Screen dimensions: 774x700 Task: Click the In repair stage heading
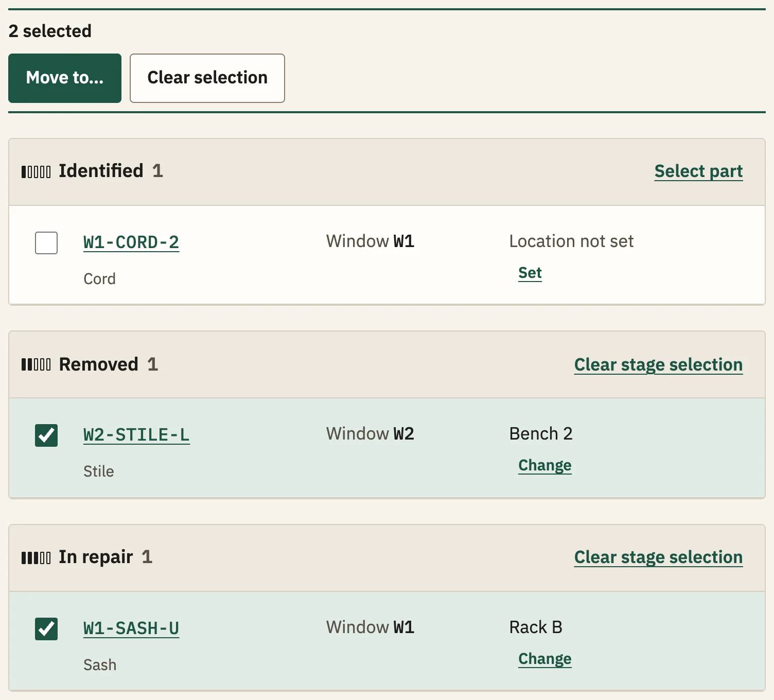coord(96,557)
